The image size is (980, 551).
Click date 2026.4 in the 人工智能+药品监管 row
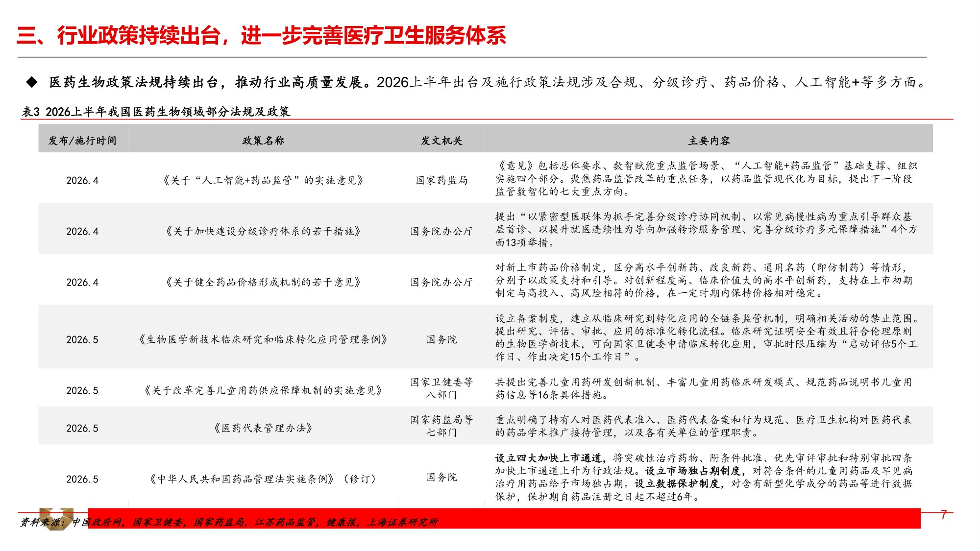[82, 180]
